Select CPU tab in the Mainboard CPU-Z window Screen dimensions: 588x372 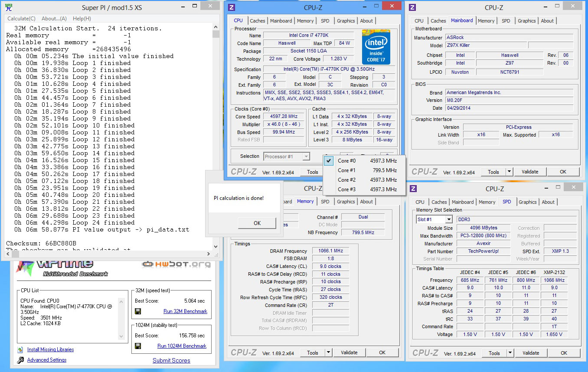pos(419,21)
